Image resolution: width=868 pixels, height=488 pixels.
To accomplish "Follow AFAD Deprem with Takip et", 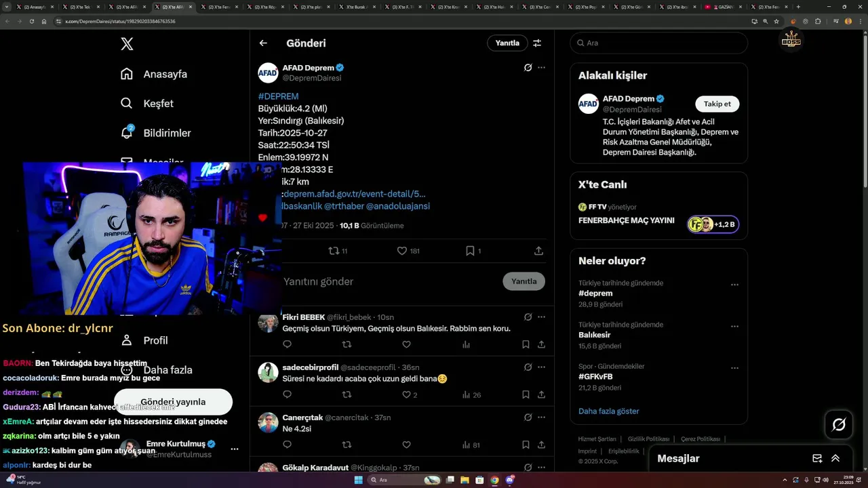I will [717, 104].
